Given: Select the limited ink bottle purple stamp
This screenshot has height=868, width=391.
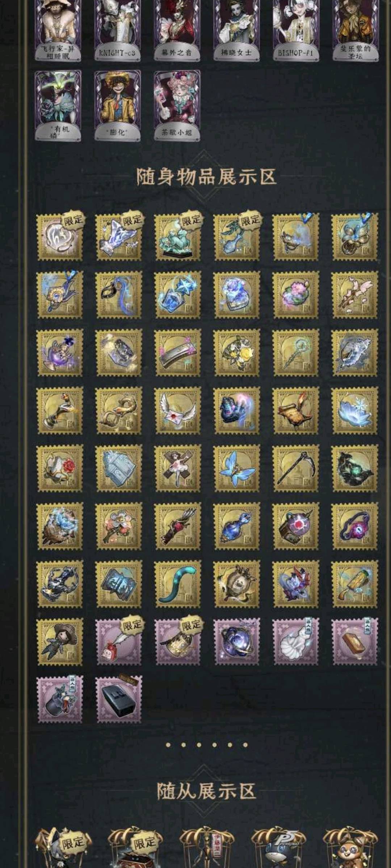Looking at the screenshot, I should click(119, 642).
